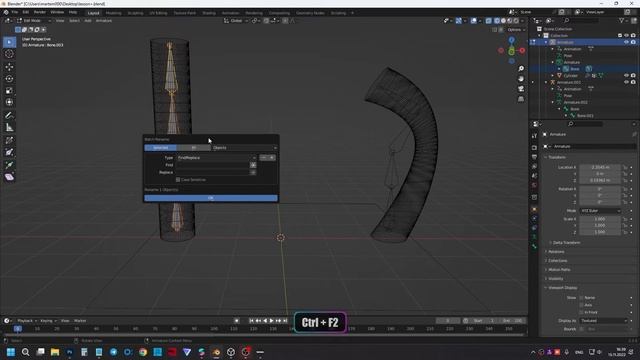The width and height of the screenshot is (640, 360).
Task: Toggle the Case Sensitive checkbox
Action: point(178,180)
